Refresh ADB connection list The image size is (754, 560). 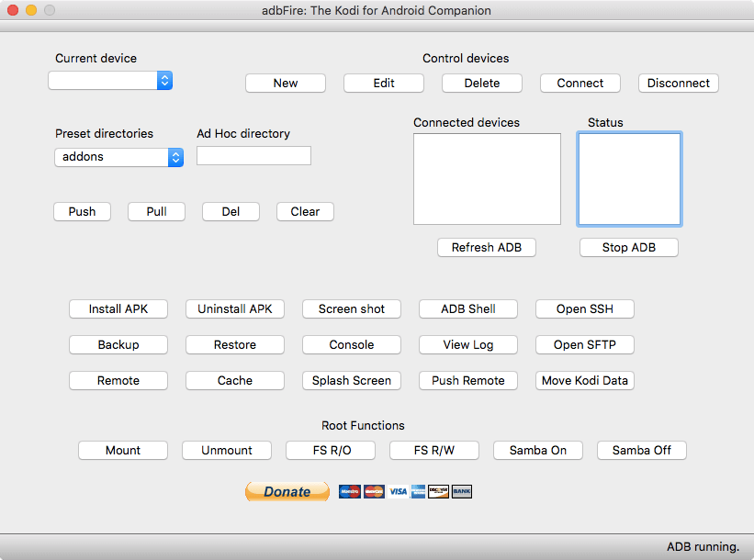487,248
